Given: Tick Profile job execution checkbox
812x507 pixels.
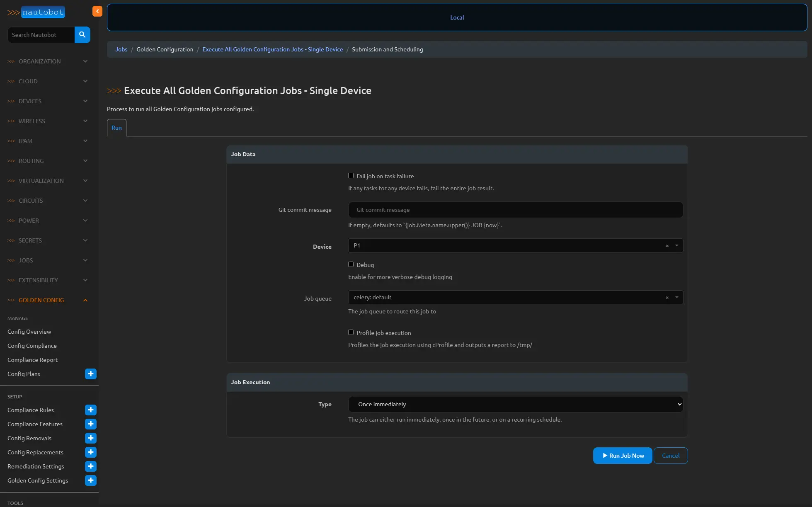Looking at the screenshot, I should (351, 332).
